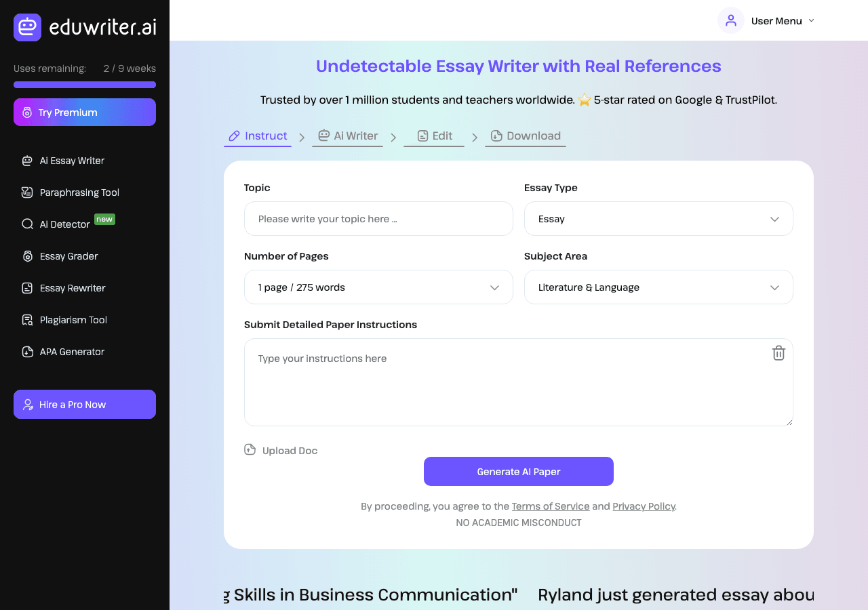This screenshot has height=610, width=868.
Task: Open the Subject Area dropdown
Action: (x=658, y=287)
